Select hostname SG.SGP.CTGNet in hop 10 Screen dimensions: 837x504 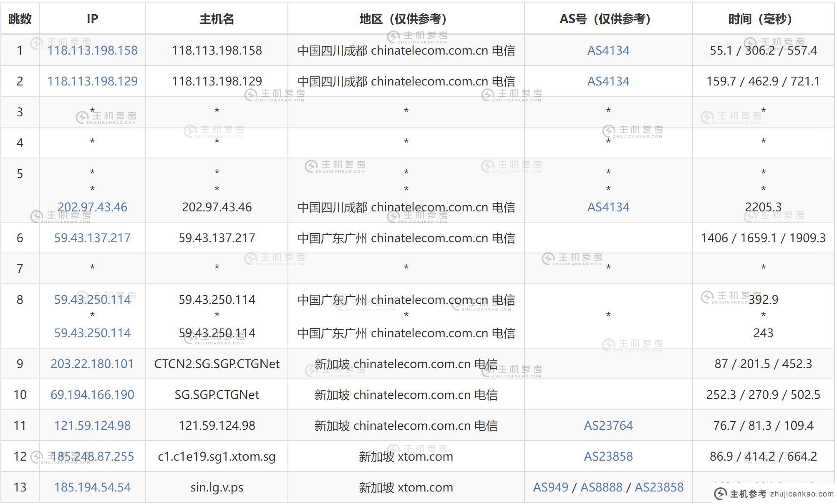coord(217,395)
